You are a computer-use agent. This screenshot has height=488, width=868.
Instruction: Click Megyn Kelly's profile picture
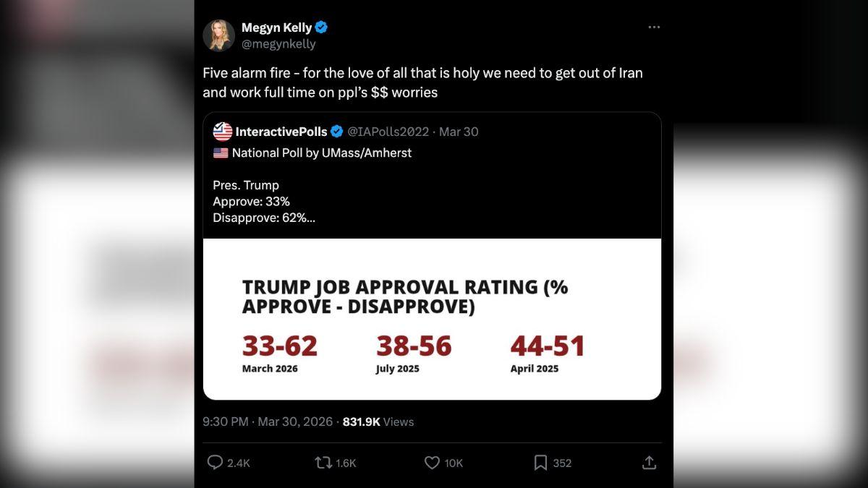219,35
